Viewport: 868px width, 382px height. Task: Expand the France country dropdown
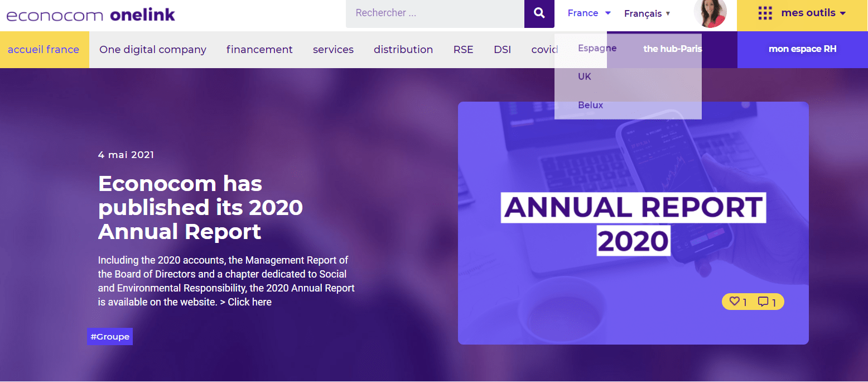click(589, 13)
